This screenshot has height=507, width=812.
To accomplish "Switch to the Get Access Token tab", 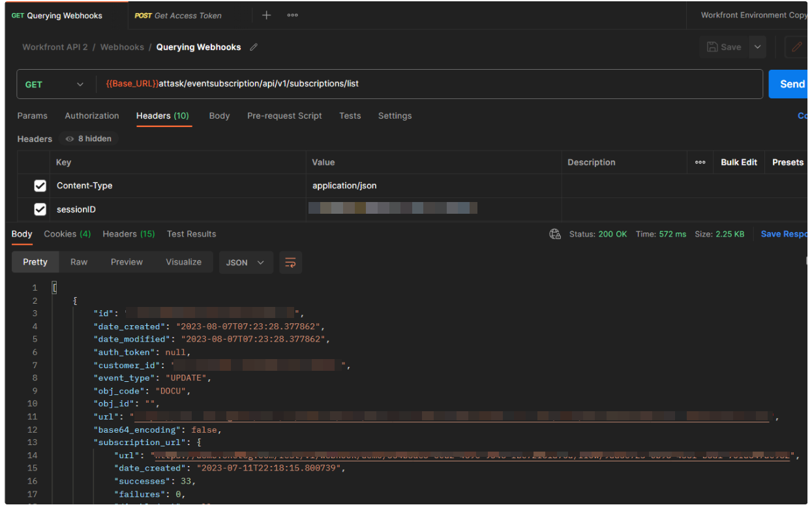I will tap(178, 16).
